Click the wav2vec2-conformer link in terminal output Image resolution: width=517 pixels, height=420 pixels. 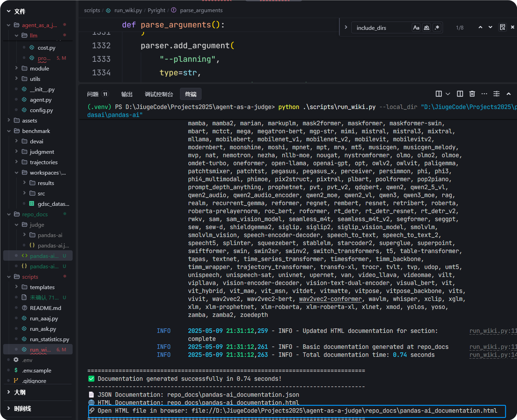[x=330, y=299]
